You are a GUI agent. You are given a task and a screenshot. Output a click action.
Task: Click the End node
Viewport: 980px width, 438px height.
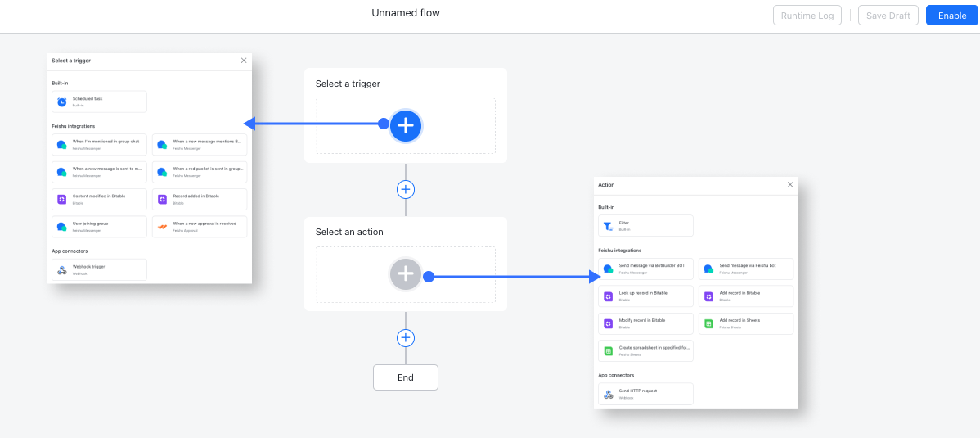[406, 377]
